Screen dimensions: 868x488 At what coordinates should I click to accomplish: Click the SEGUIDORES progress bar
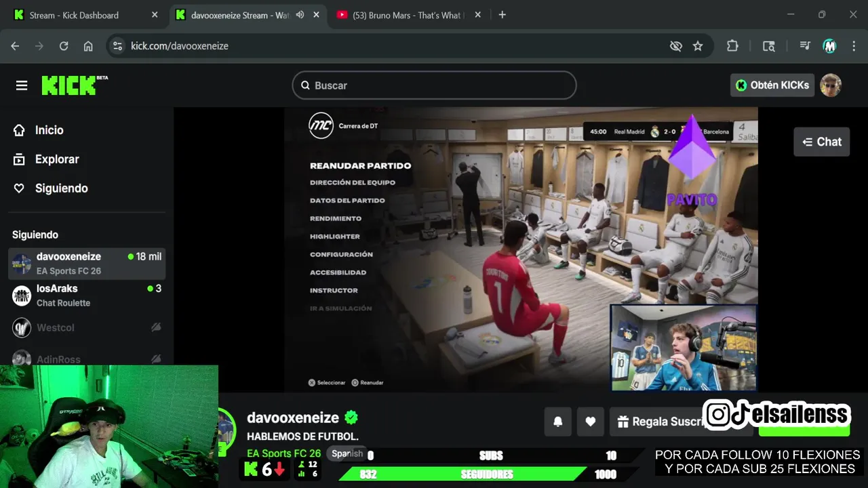tap(487, 474)
